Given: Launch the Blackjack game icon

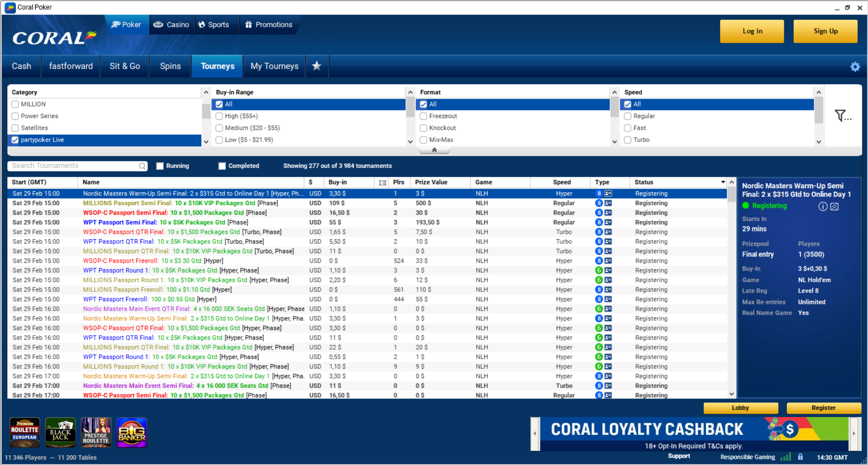Looking at the screenshot, I should (x=60, y=432).
